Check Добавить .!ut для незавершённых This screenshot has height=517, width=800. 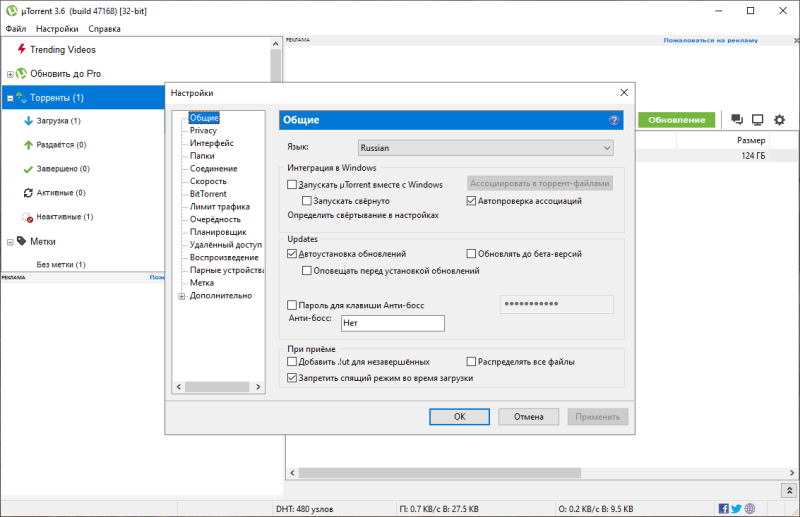[x=292, y=361]
